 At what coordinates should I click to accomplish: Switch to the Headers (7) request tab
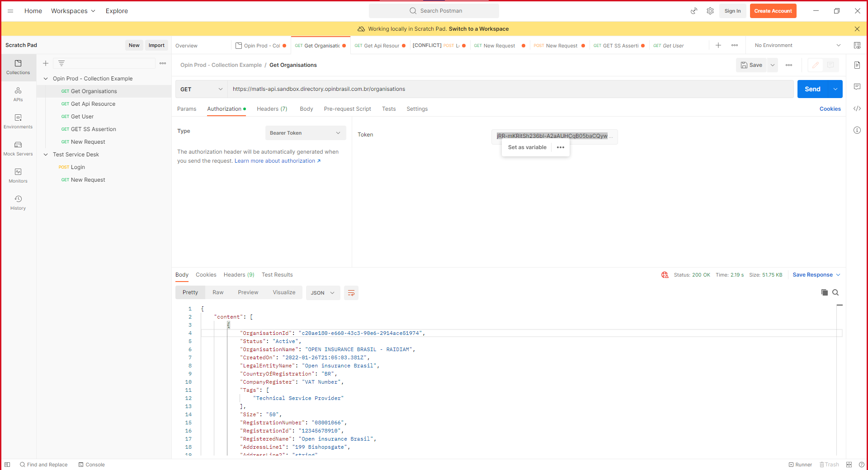click(x=272, y=109)
